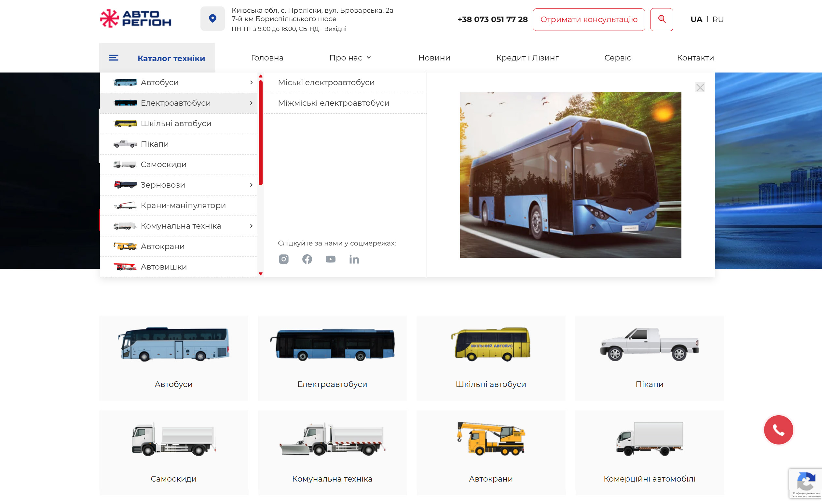This screenshot has height=504, width=822.
Task: Open the LinkedIn social icon
Action: [x=354, y=259]
